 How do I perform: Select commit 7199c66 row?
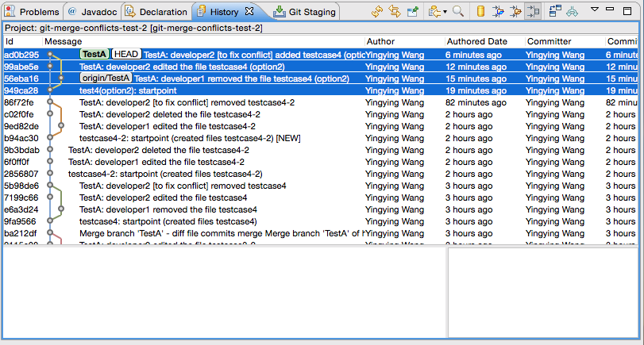pos(320,197)
